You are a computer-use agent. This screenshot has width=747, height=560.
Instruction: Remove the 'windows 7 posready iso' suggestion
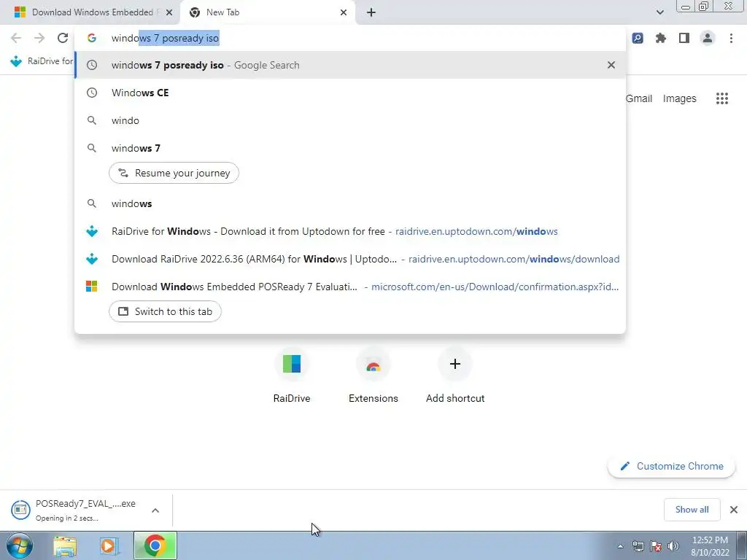[611, 65]
